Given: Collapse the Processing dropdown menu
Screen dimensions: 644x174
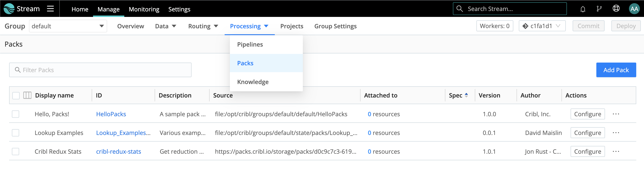Looking at the screenshot, I should click(249, 26).
